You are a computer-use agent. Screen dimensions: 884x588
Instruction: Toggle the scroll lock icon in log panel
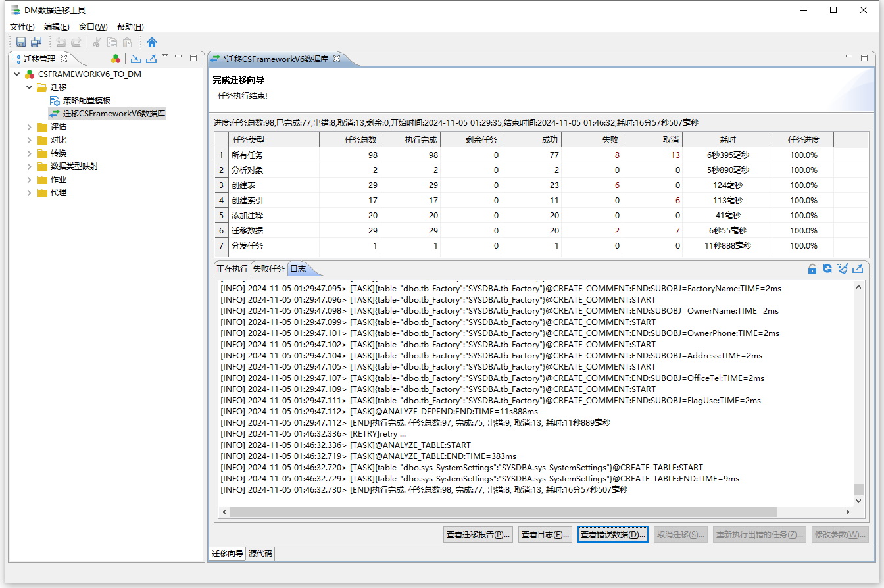point(812,268)
